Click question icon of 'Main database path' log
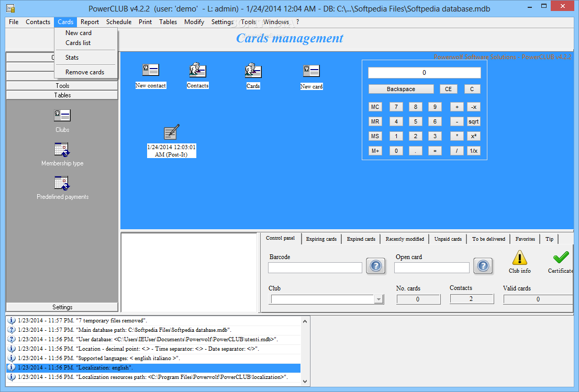Image resolution: width=579 pixels, height=392 pixels. [x=12, y=330]
